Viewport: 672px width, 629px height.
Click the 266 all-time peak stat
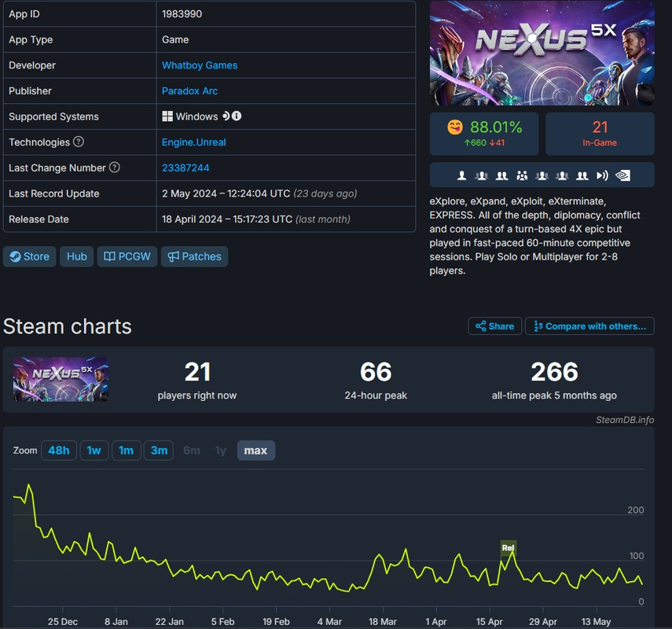[x=554, y=381]
